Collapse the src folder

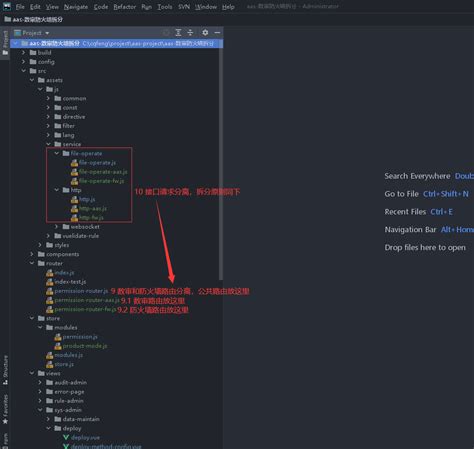point(23,71)
